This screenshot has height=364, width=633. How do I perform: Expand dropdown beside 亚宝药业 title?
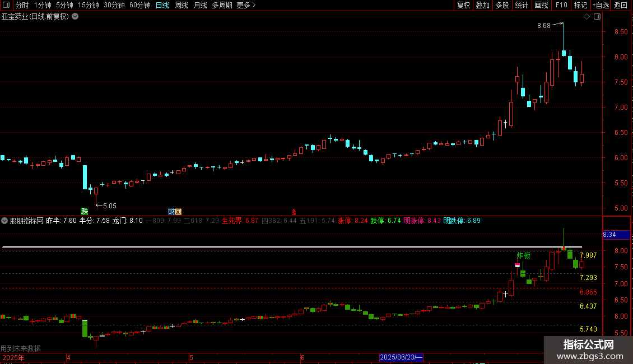[75, 17]
